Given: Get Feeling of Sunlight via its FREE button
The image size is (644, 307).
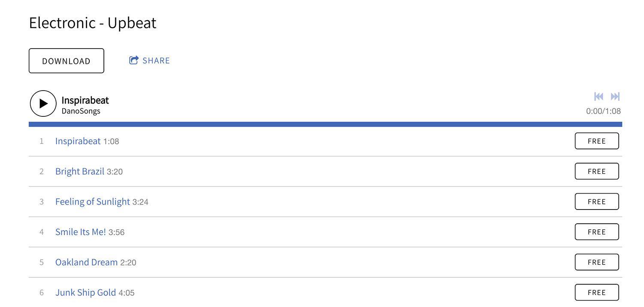Looking at the screenshot, I should pyautogui.click(x=597, y=201).
